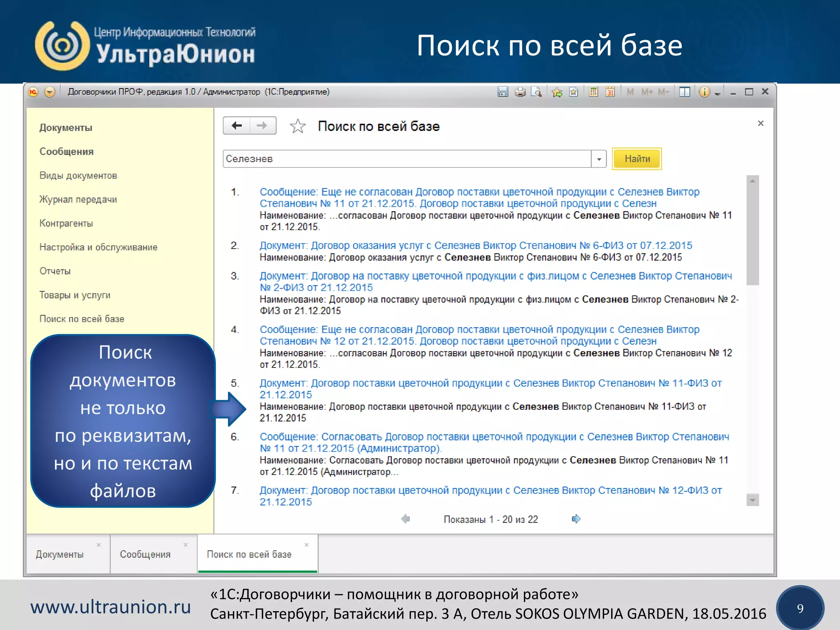Open the Favorites list star-page icon
The width and height of the screenshot is (840, 630).
[x=574, y=92]
